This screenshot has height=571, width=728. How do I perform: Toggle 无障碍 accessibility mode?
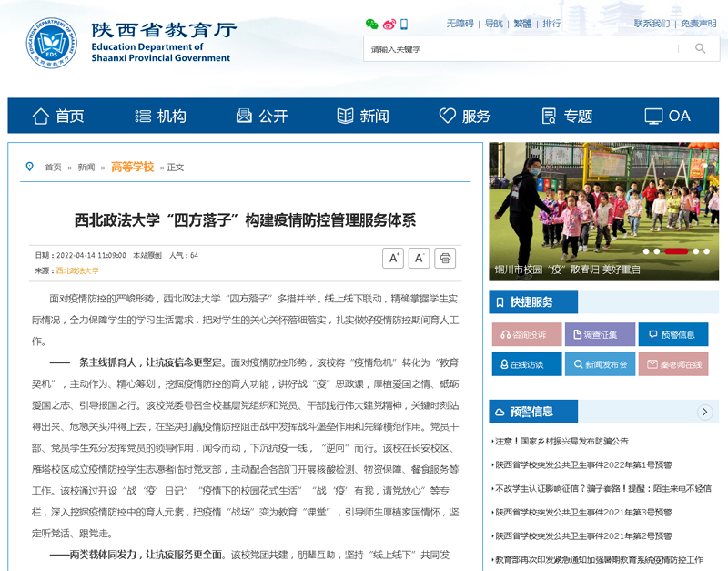click(x=460, y=24)
